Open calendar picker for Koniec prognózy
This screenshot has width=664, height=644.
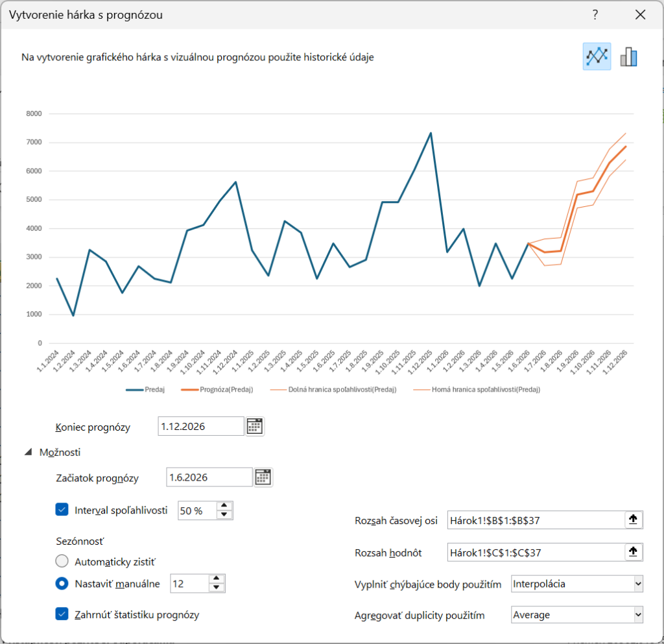254,426
